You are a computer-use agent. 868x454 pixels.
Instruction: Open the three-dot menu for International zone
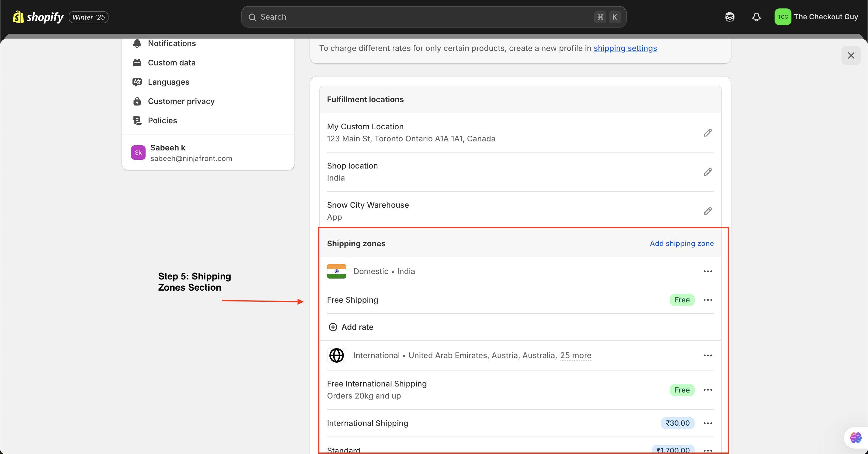(x=707, y=355)
